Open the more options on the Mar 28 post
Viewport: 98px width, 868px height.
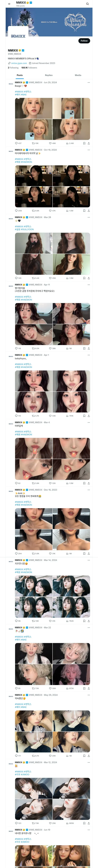click(x=89, y=217)
